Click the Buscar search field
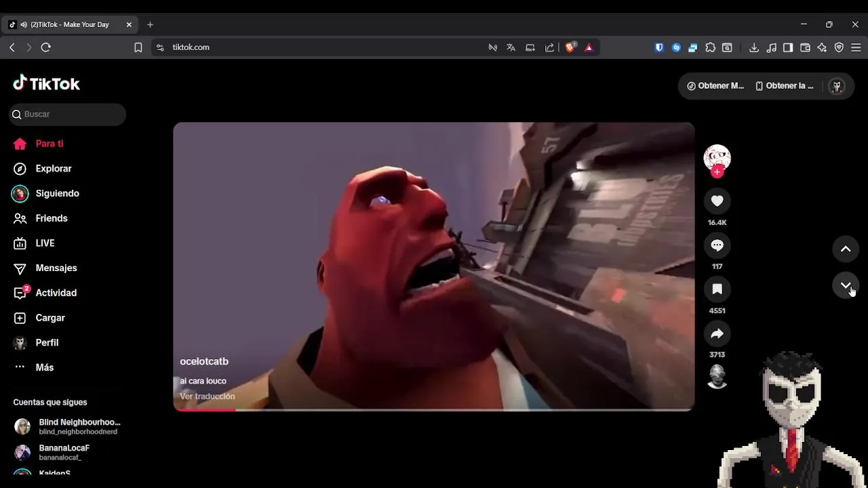The height and width of the screenshot is (488, 868). click(x=68, y=115)
